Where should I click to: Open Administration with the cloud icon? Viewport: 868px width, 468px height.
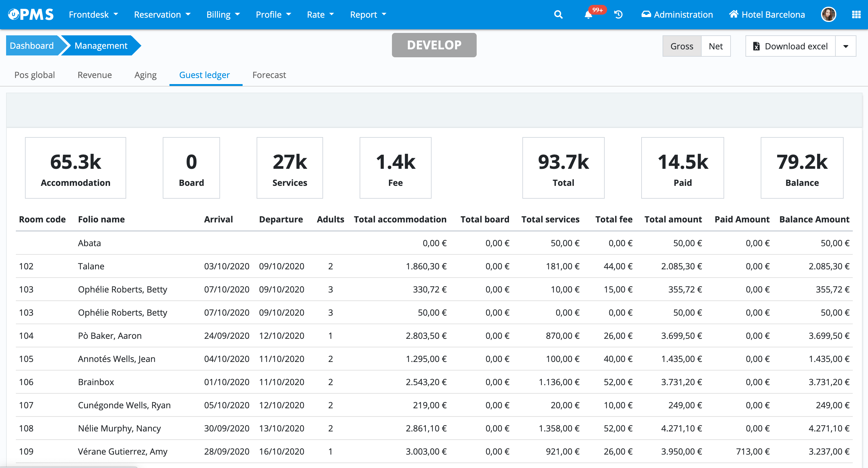[677, 15]
